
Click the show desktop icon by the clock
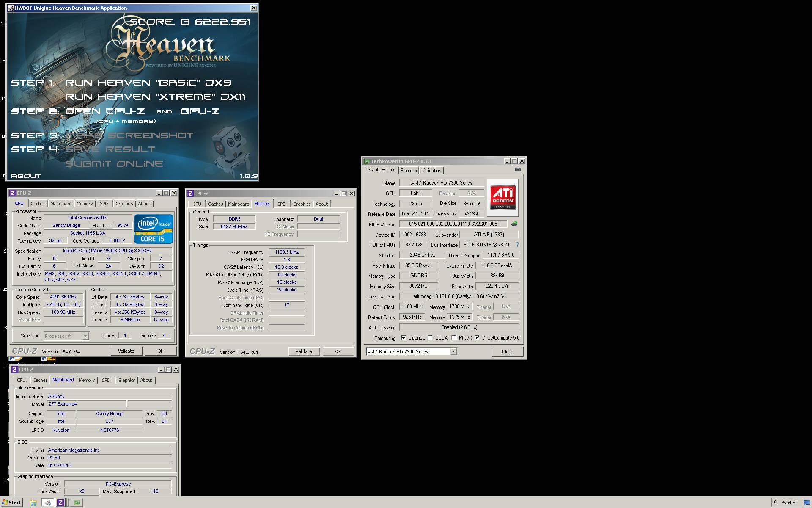click(x=807, y=502)
